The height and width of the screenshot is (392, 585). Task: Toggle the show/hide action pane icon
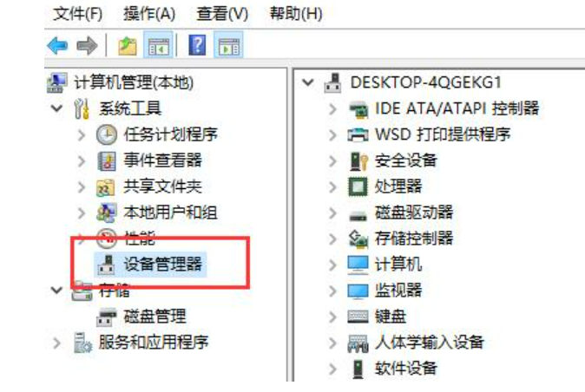[x=228, y=45]
